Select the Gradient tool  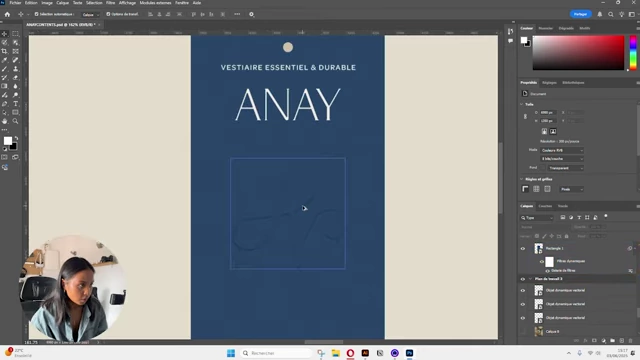point(4,86)
